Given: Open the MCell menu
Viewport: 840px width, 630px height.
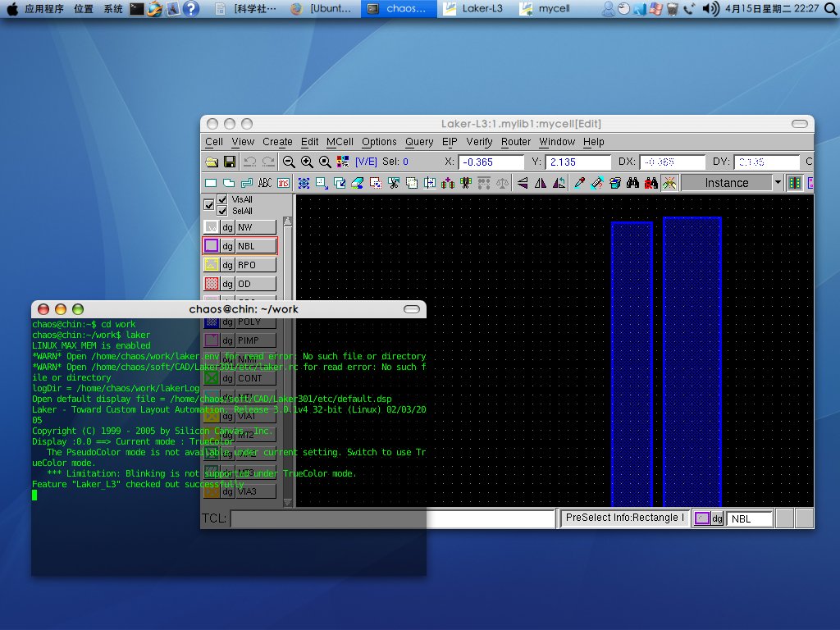Looking at the screenshot, I should pos(340,142).
